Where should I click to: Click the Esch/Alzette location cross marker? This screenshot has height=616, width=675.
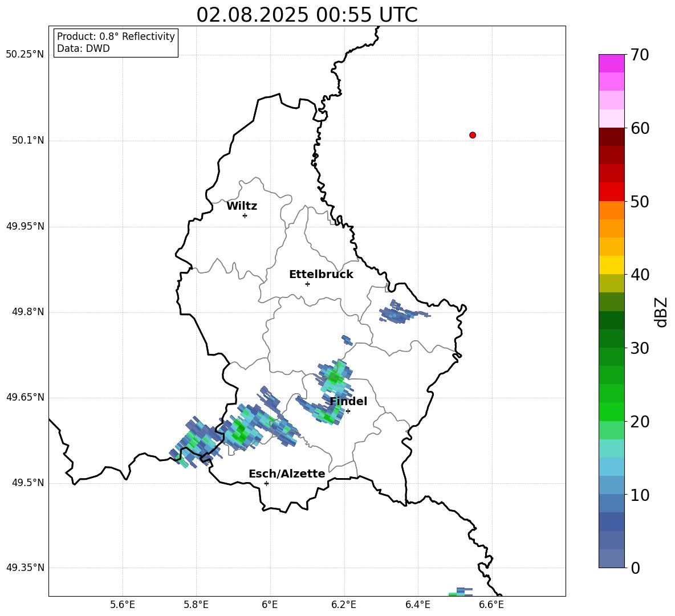point(266,483)
